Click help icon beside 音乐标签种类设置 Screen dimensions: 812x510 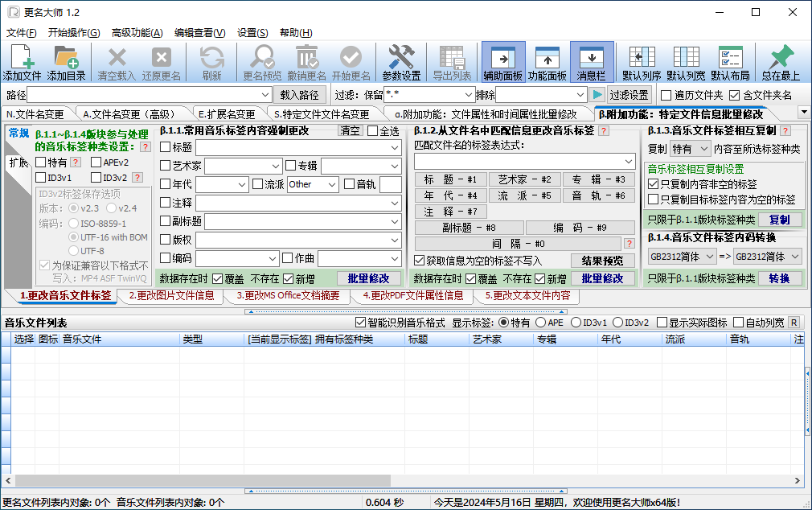click(x=146, y=147)
